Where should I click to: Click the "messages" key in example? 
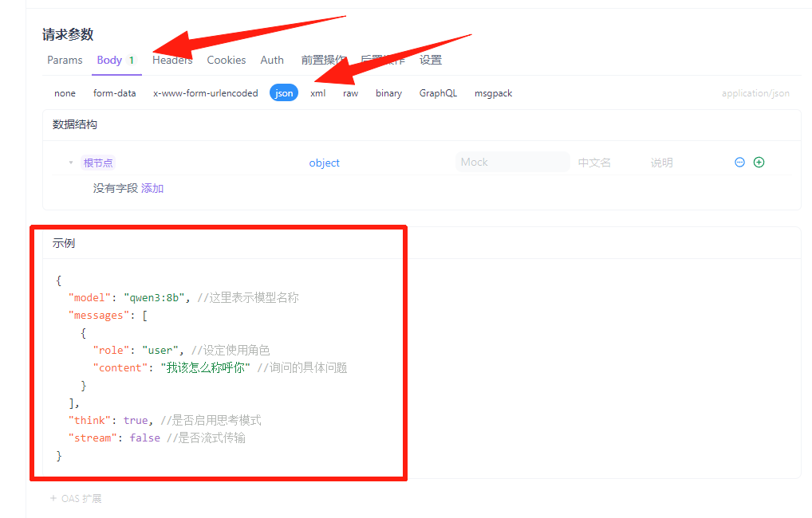[99, 315]
